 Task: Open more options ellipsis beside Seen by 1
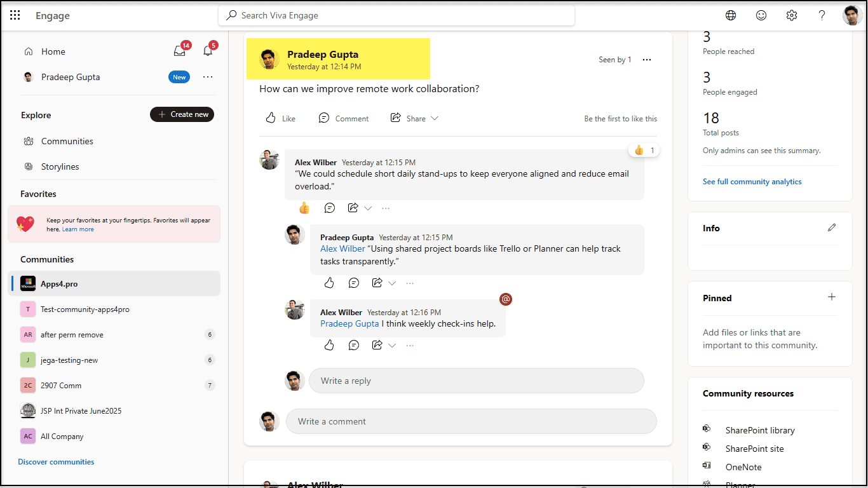click(647, 60)
